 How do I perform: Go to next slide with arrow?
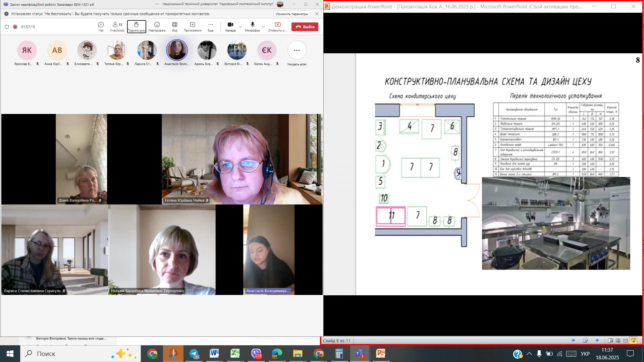[x=597, y=340]
